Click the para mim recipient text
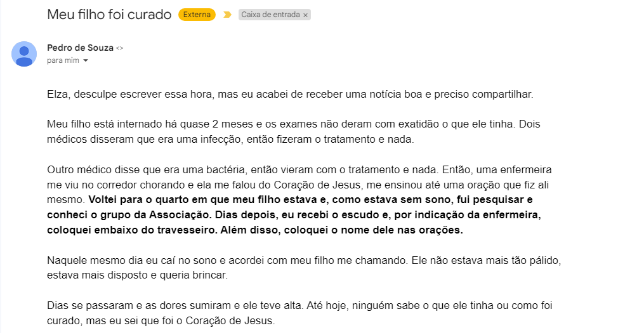This screenshot has height=335, width=644. pyautogui.click(x=63, y=60)
